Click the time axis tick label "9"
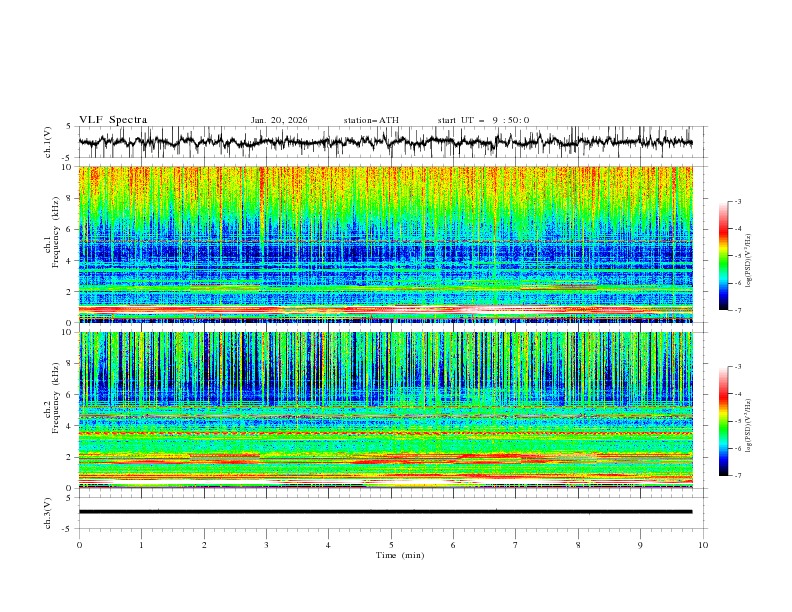This screenshot has height=612, width=792. pos(640,545)
